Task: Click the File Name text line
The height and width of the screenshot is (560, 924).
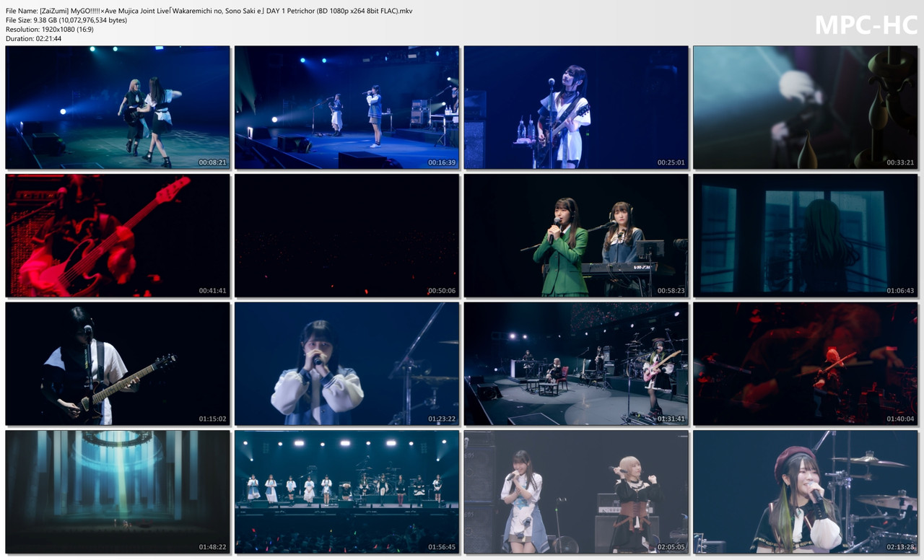Action: [209, 11]
